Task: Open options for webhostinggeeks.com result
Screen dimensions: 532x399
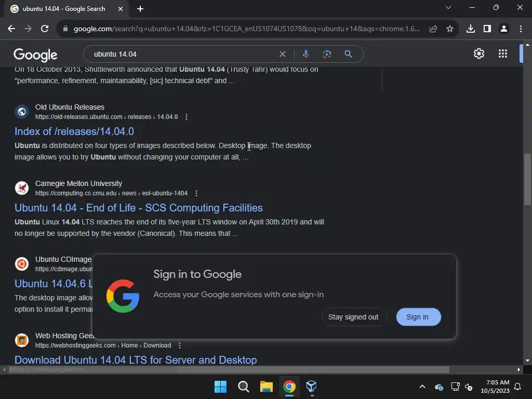Action: coord(179,345)
